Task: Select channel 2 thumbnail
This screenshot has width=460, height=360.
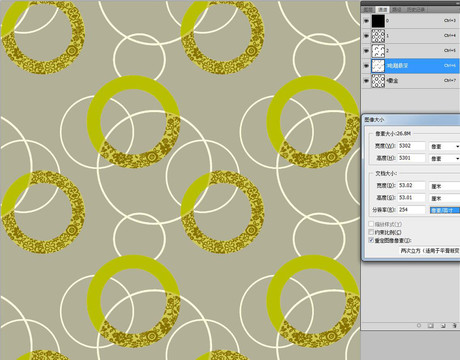Action: (378, 51)
